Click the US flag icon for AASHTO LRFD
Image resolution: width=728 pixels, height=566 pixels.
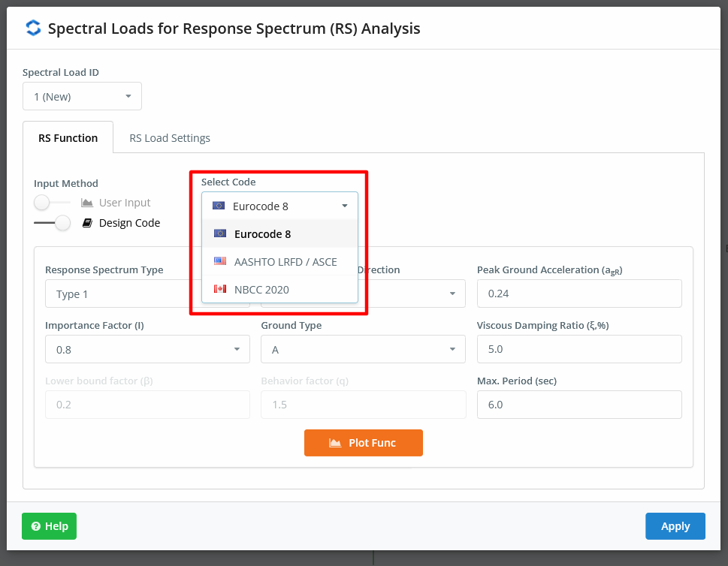(220, 261)
